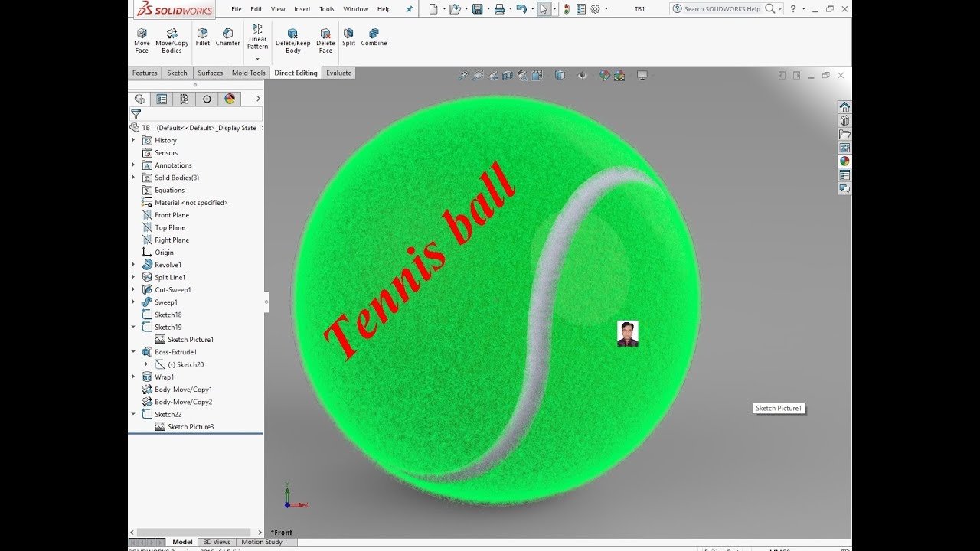The image size is (980, 551).
Task: Collapse the Boss-Extrude1 feature
Action: [x=133, y=352]
